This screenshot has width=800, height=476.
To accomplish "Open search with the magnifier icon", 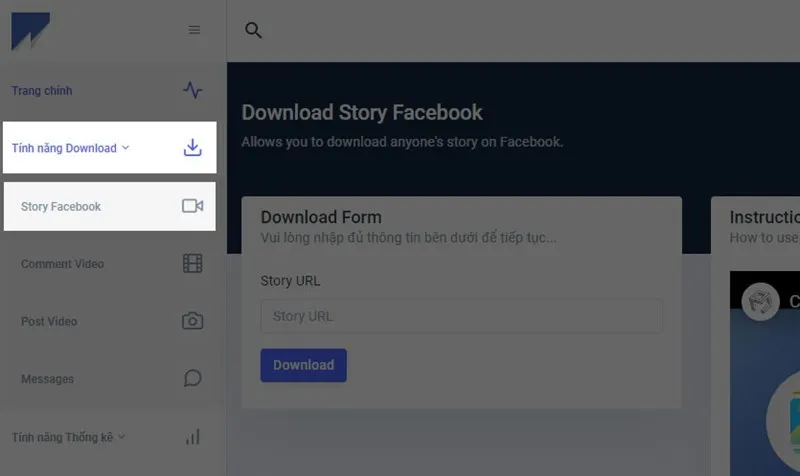I will pyautogui.click(x=253, y=30).
